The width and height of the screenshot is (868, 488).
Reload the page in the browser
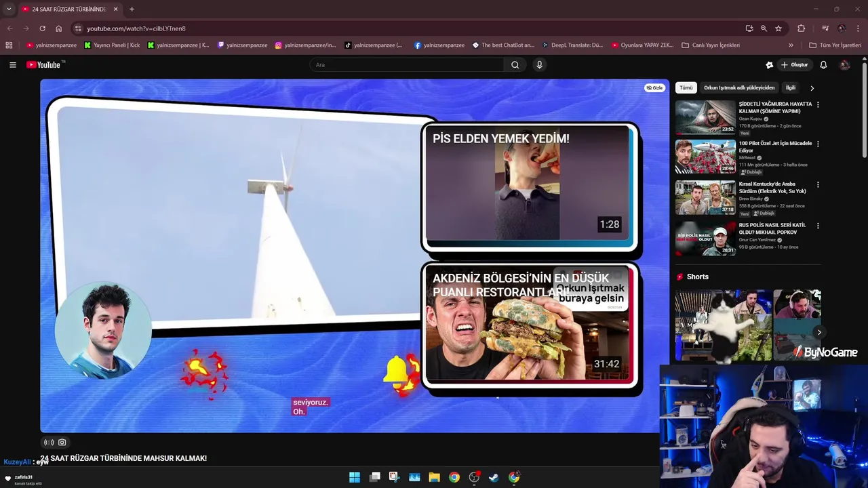click(x=42, y=28)
